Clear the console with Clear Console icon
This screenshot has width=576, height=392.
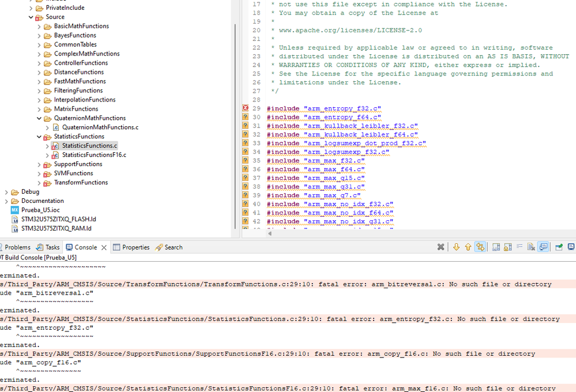click(531, 247)
